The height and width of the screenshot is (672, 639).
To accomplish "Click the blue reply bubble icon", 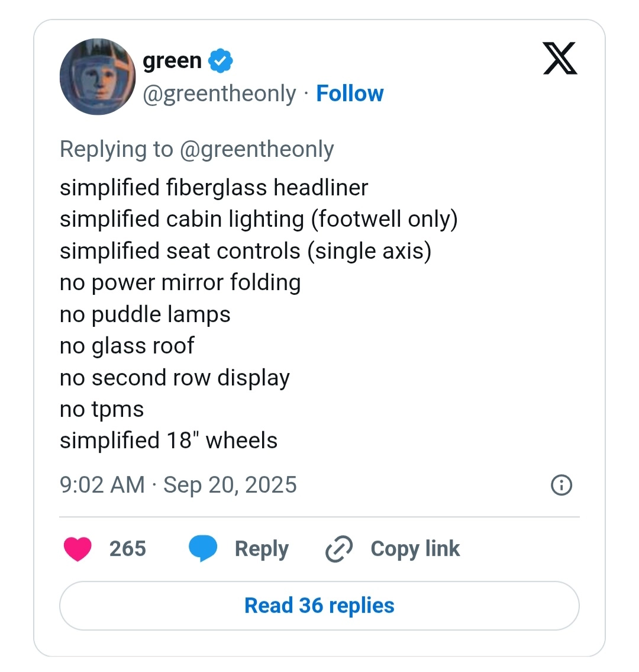I will point(203,548).
